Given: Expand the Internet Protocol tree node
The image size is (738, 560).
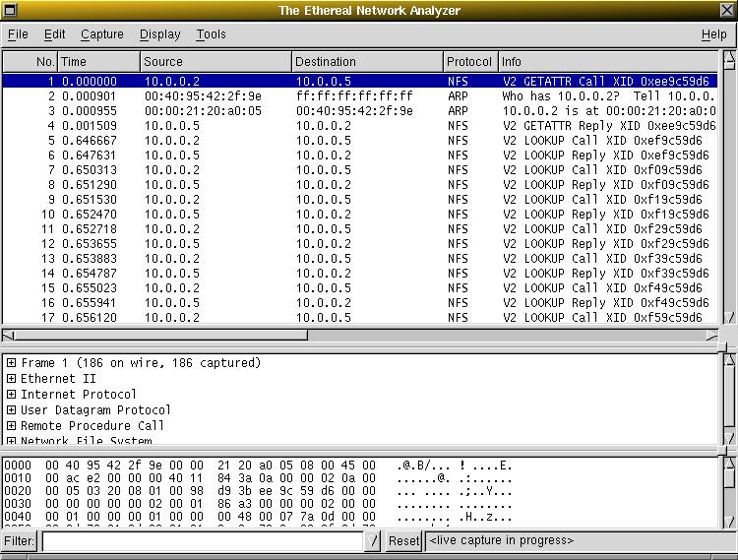Looking at the screenshot, I should pos(11,395).
